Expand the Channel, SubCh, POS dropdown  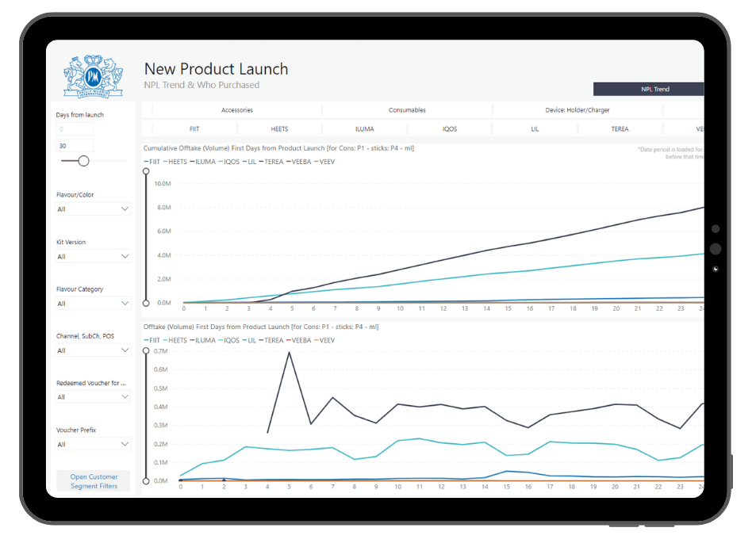click(93, 350)
